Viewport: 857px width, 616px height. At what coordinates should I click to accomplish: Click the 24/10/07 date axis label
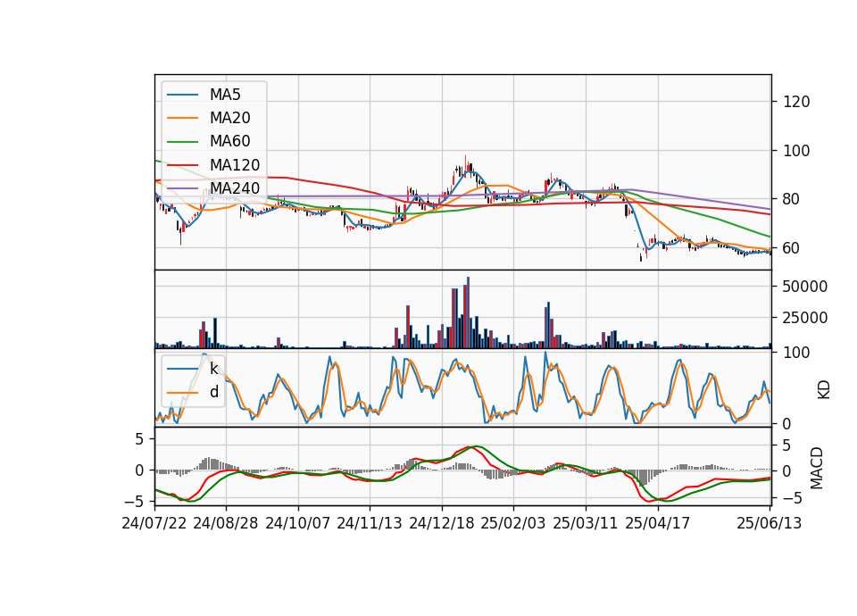pyautogui.click(x=298, y=523)
